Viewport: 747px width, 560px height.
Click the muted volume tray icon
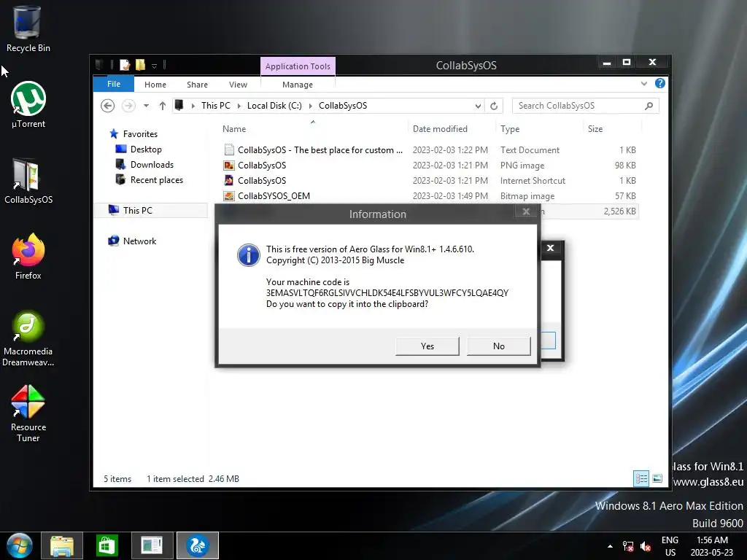pos(646,546)
